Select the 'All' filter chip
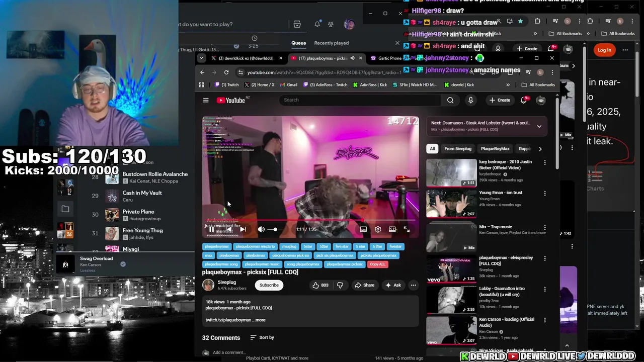 432,149
